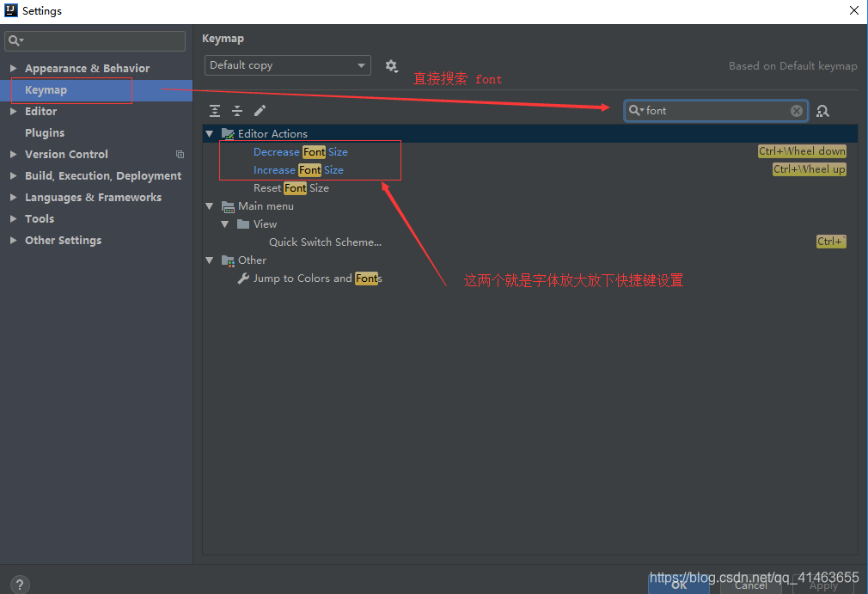Focus the settings sidebar search field
The height and width of the screenshot is (594, 868).
95,41
